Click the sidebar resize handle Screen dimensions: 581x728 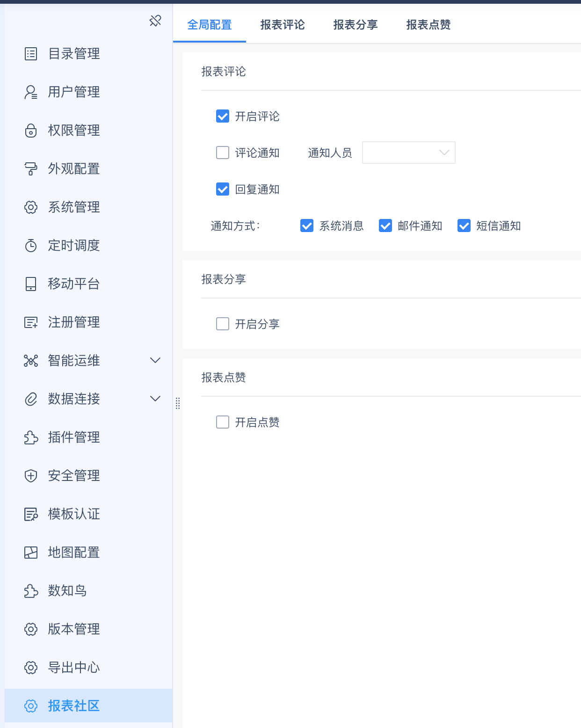click(x=178, y=403)
